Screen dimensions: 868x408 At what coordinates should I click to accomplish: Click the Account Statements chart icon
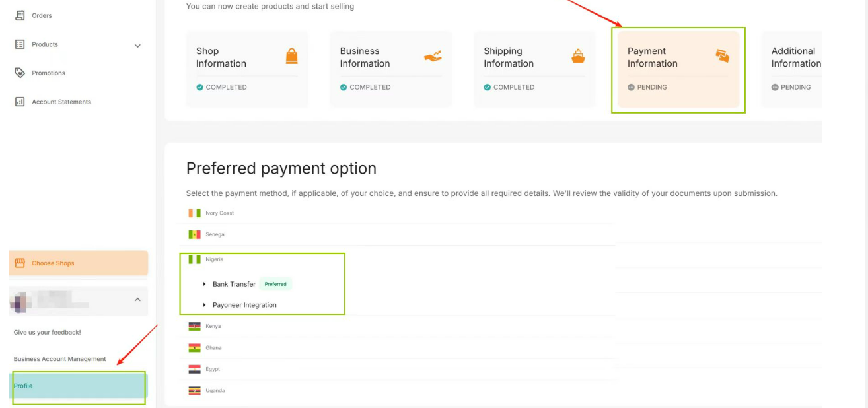pos(20,102)
